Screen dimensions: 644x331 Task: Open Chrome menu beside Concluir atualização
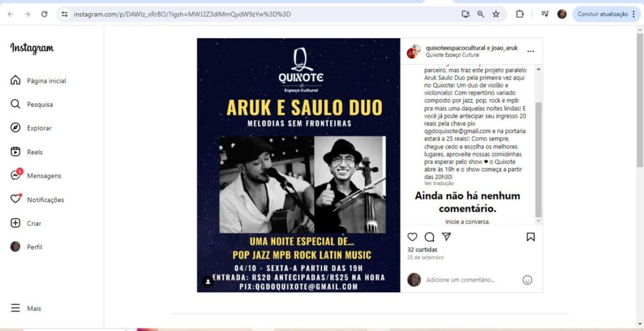point(634,14)
